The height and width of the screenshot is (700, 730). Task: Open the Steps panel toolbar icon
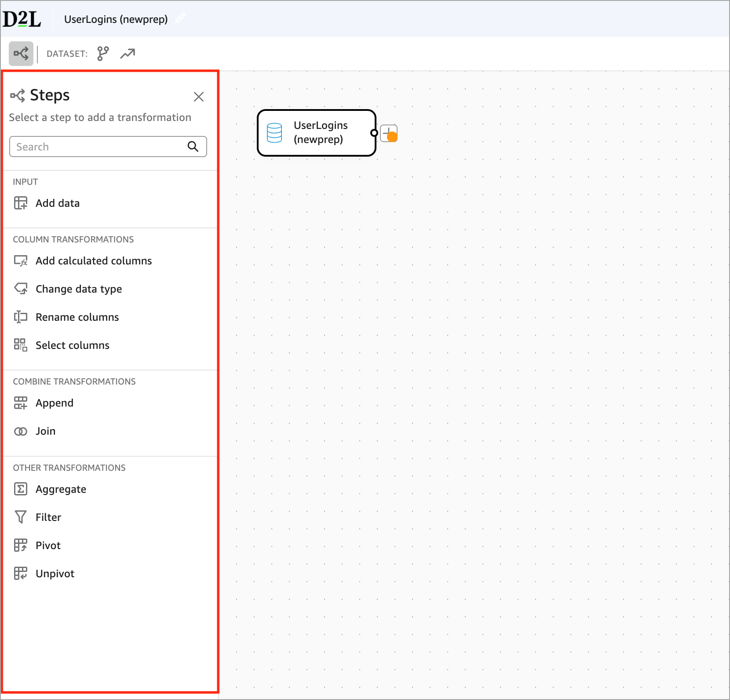[x=21, y=53]
